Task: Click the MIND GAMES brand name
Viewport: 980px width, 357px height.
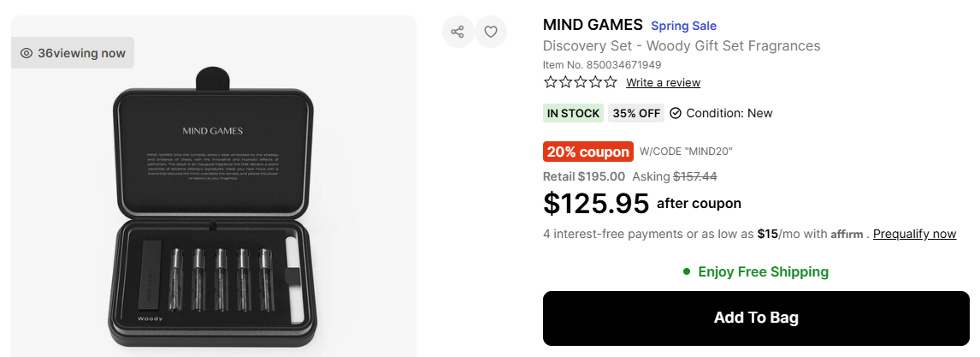Action: 592,25
